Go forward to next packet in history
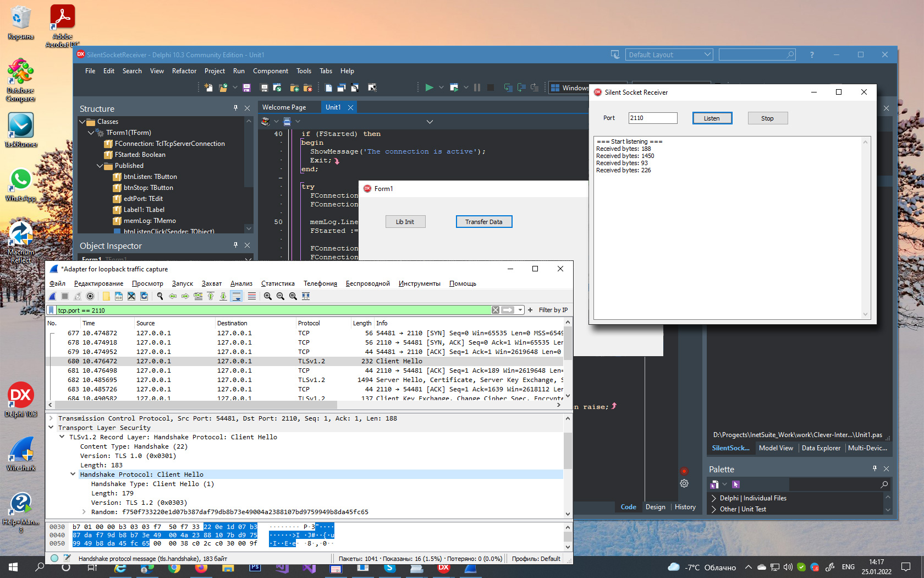 point(185,296)
